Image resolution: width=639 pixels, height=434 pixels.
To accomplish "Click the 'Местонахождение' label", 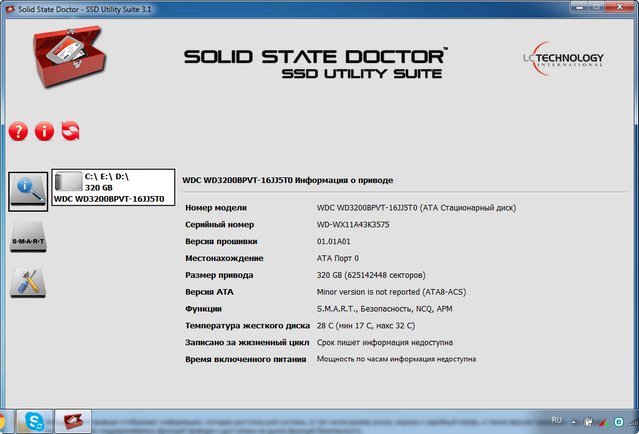I will click(x=224, y=258).
